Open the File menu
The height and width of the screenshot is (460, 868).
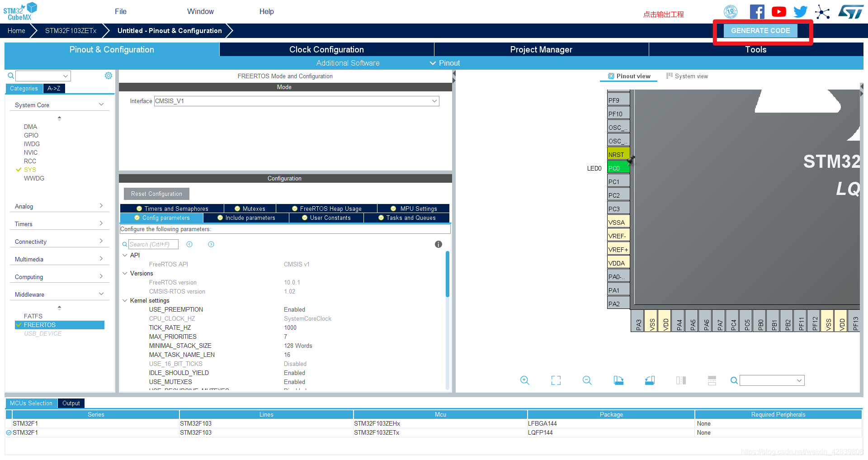pos(121,12)
